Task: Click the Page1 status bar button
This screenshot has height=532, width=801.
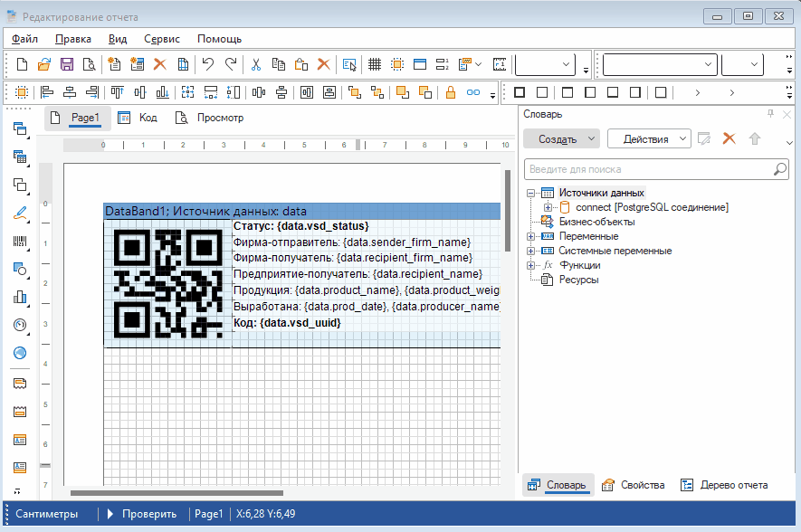Action: tap(209, 514)
